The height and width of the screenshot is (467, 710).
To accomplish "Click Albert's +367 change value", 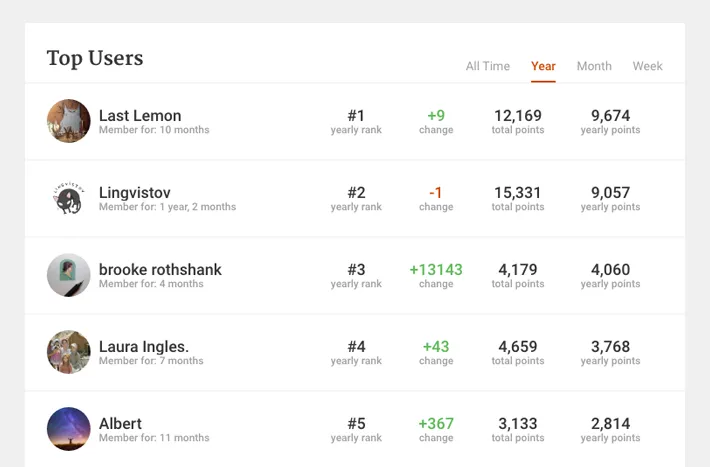I will 436,424.
